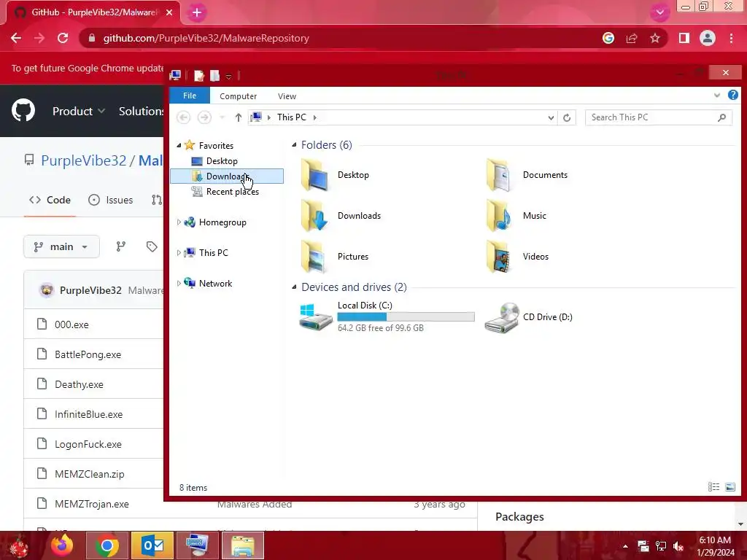Click the Explorer Back navigation arrow
This screenshot has width=747, height=560.
[x=183, y=117]
